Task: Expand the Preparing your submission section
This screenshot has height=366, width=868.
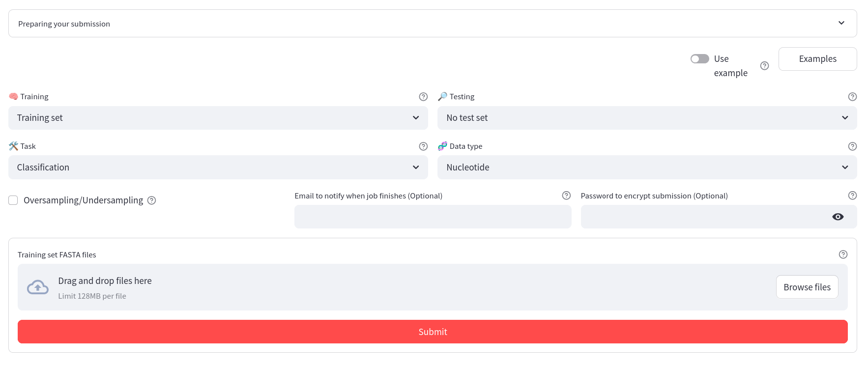Action: coord(433,24)
